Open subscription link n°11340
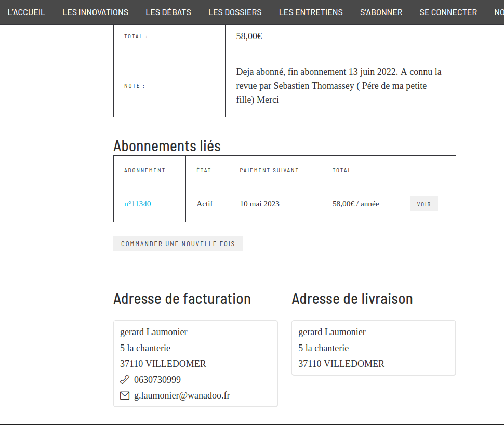This screenshot has width=504, height=425. click(138, 204)
